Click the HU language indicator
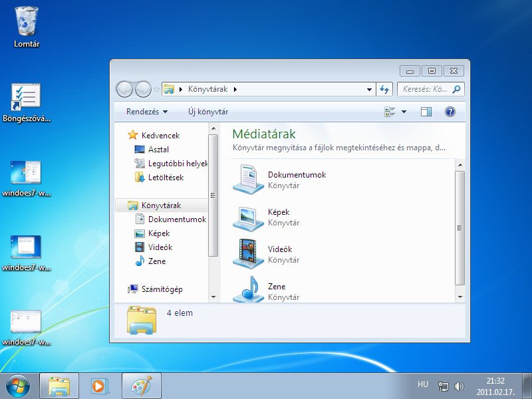The height and width of the screenshot is (399, 532). pos(423,384)
